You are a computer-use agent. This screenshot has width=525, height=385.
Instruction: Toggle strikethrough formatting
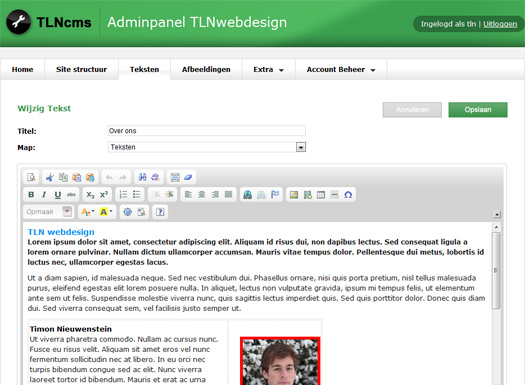(x=71, y=195)
